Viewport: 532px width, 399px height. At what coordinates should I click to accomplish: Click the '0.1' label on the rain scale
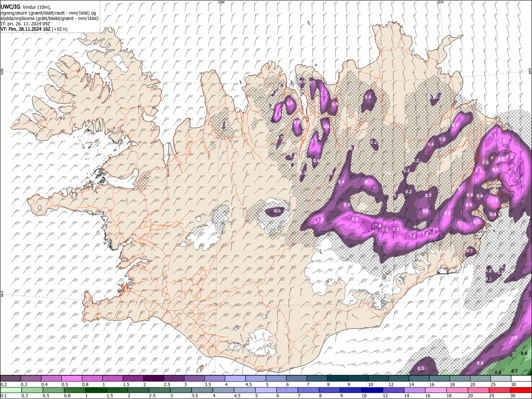pos(3,396)
